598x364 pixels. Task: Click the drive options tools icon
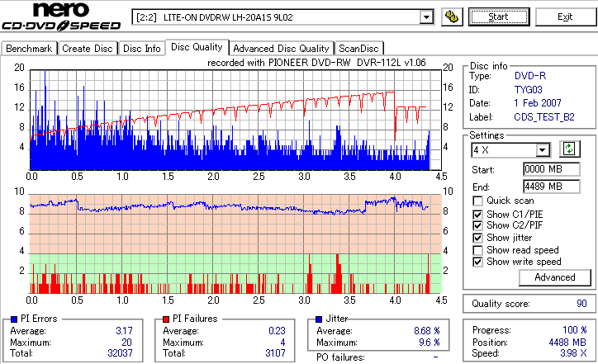(452, 17)
